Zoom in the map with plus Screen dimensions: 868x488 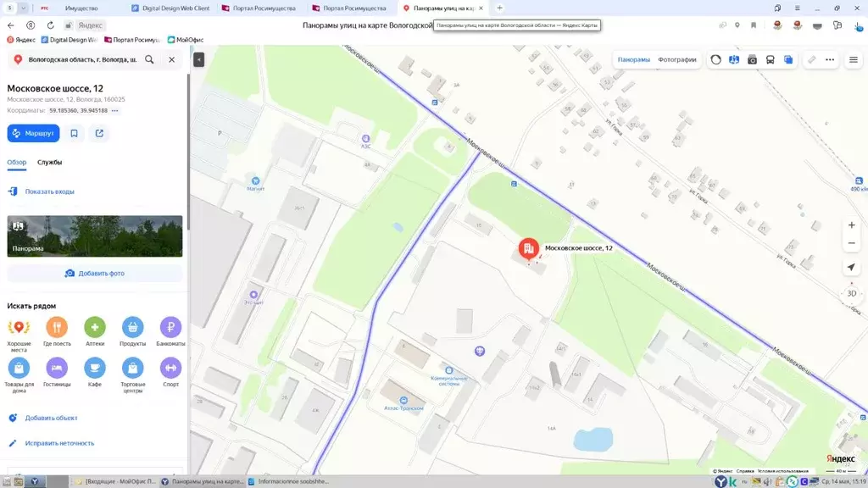pyautogui.click(x=851, y=225)
